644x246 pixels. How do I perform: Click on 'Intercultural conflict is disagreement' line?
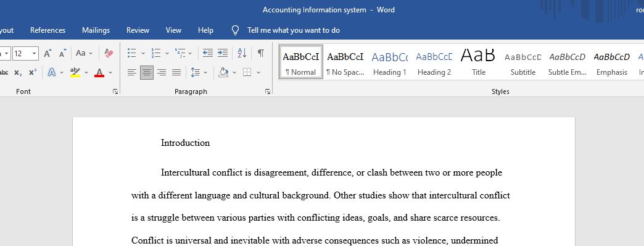pyautogui.click(x=331, y=172)
